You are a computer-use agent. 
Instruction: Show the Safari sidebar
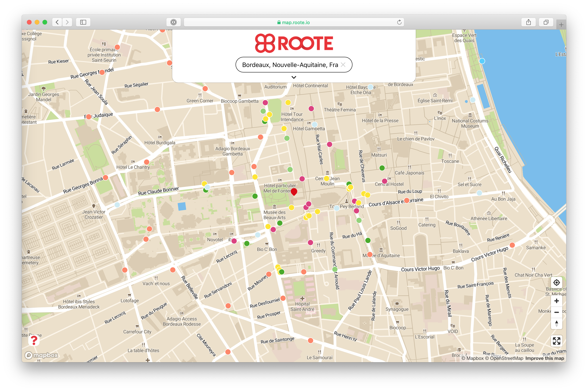pyautogui.click(x=83, y=22)
